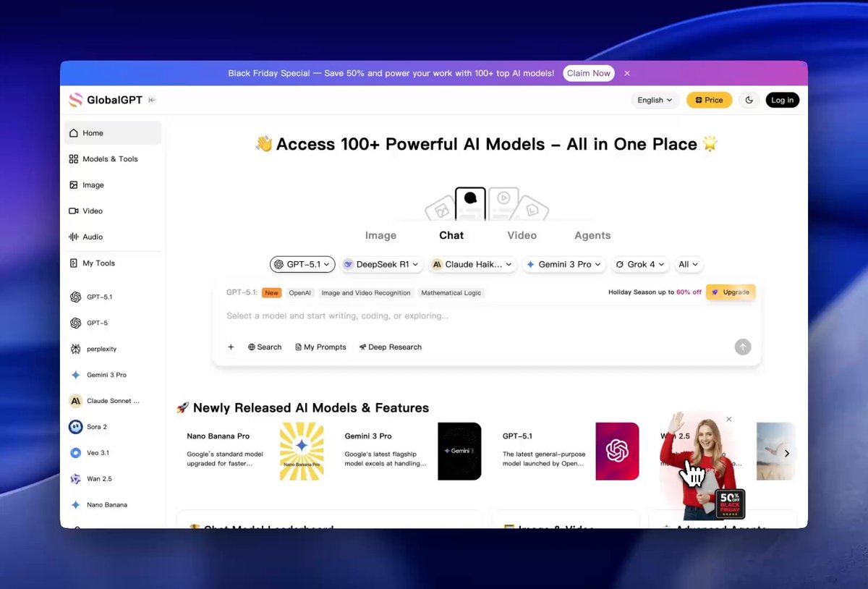Click the GPT-5.1 OpenAI logo thumbnail
This screenshot has width=868, height=589.
click(617, 452)
